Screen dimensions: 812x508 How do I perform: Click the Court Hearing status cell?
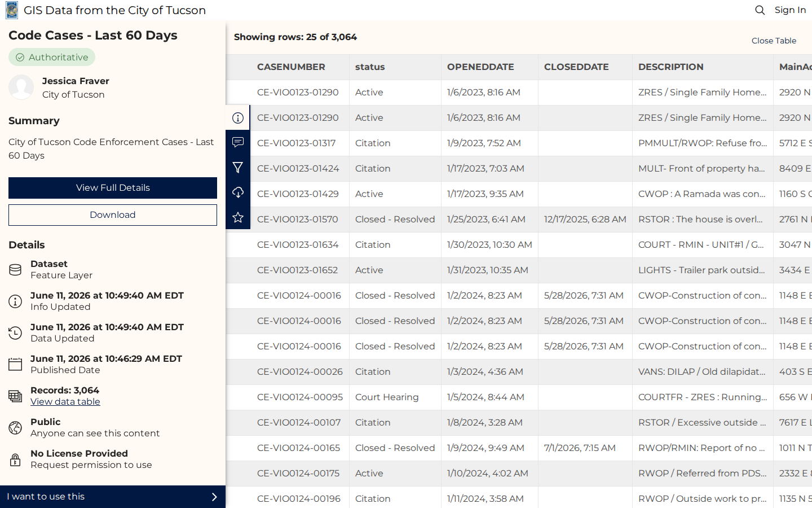click(x=387, y=397)
